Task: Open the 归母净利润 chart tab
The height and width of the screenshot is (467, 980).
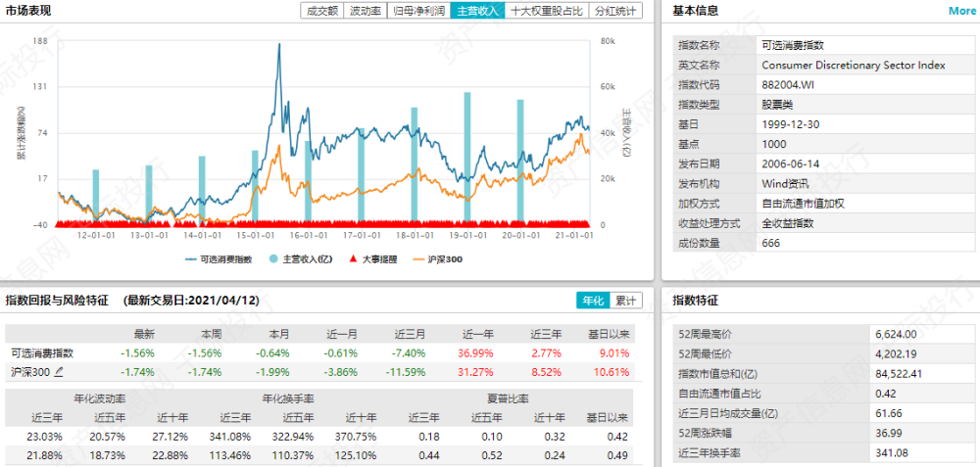Action: (418, 11)
